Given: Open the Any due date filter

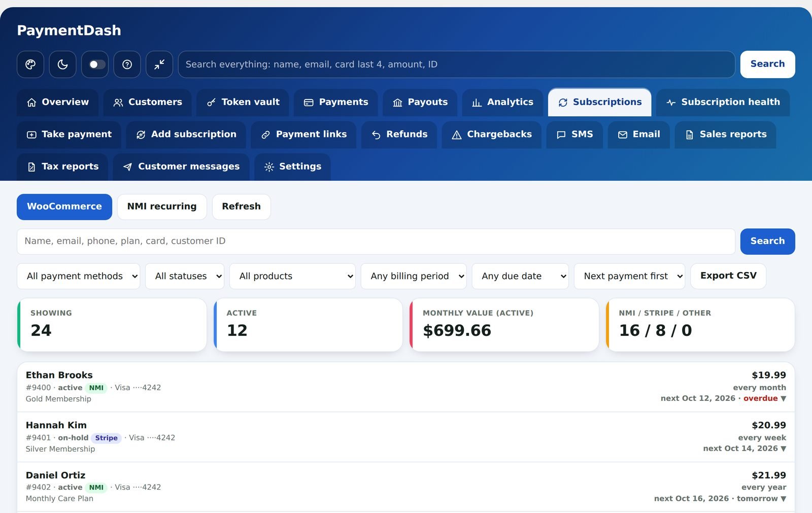Looking at the screenshot, I should (x=520, y=276).
